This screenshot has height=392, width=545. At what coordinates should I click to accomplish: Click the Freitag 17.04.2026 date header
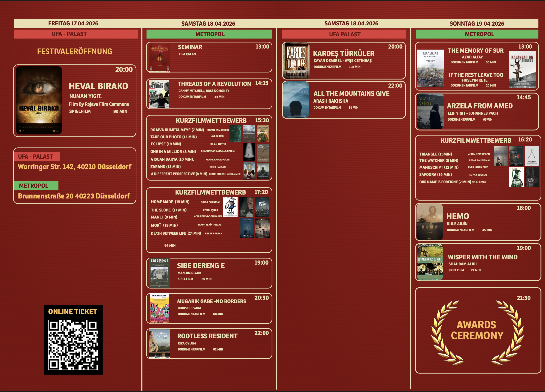pyautogui.click(x=73, y=23)
